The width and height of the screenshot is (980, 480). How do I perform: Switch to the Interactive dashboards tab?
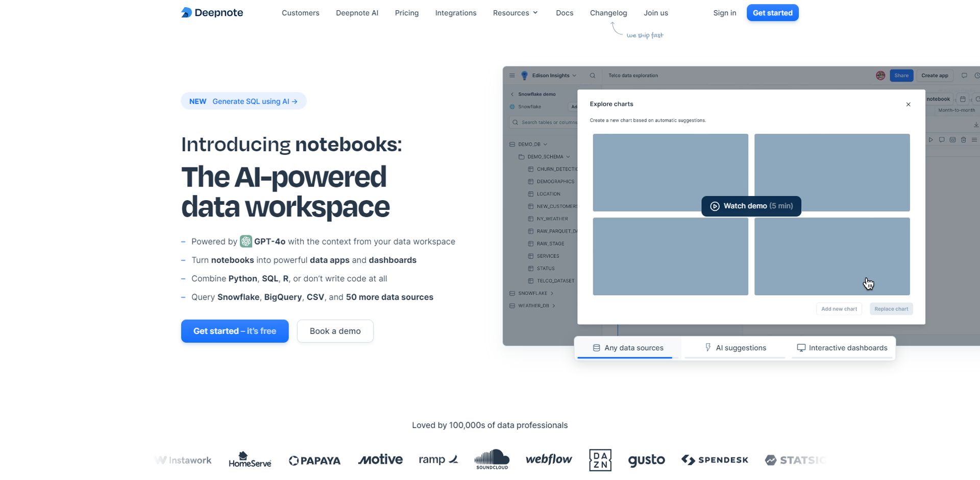[842, 348]
